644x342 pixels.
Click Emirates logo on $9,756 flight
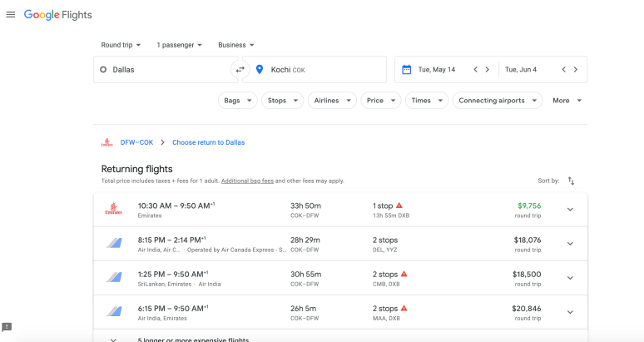pos(114,209)
